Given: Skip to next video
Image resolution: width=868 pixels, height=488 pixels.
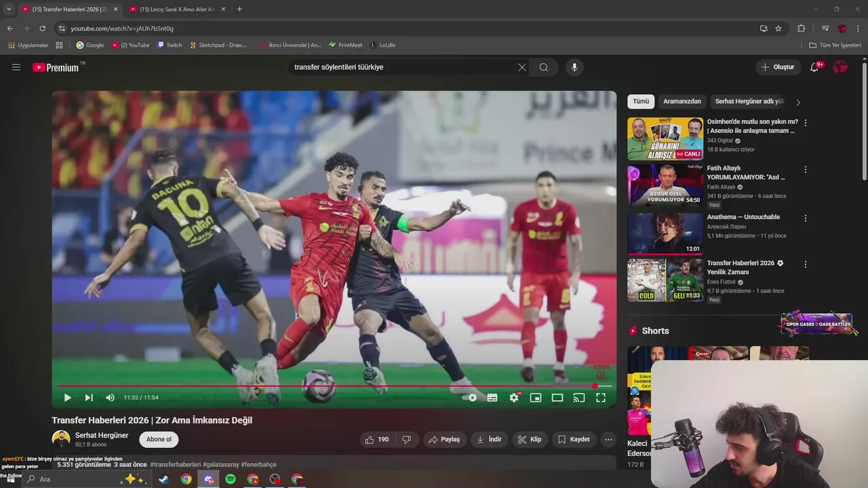Looking at the screenshot, I should pos(89,398).
